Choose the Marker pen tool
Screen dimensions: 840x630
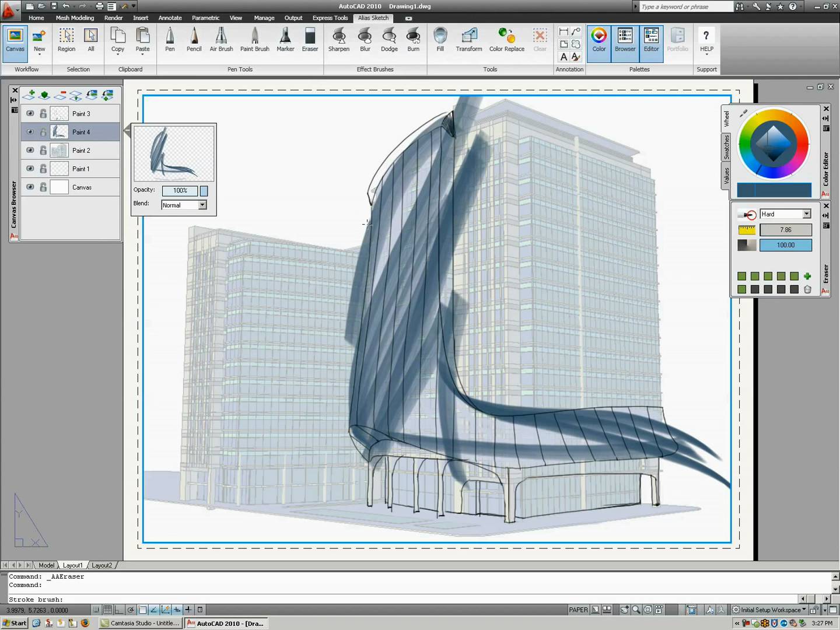click(x=285, y=40)
